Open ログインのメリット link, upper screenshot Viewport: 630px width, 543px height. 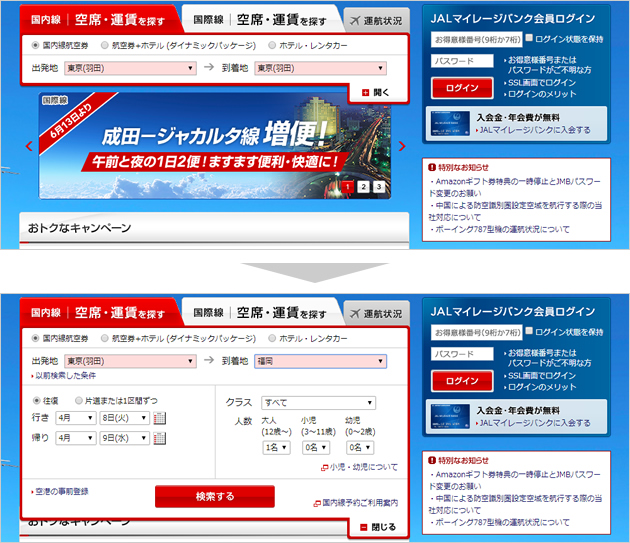540,94
